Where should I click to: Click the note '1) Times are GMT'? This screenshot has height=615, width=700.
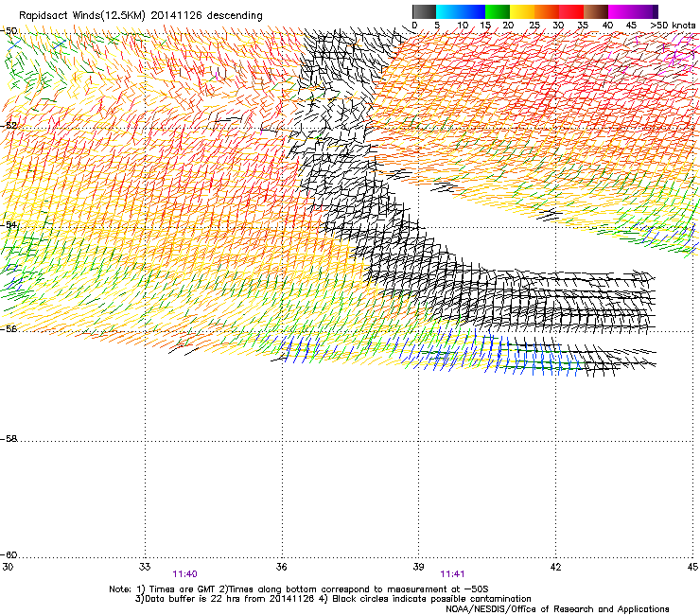(x=176, y=589)
